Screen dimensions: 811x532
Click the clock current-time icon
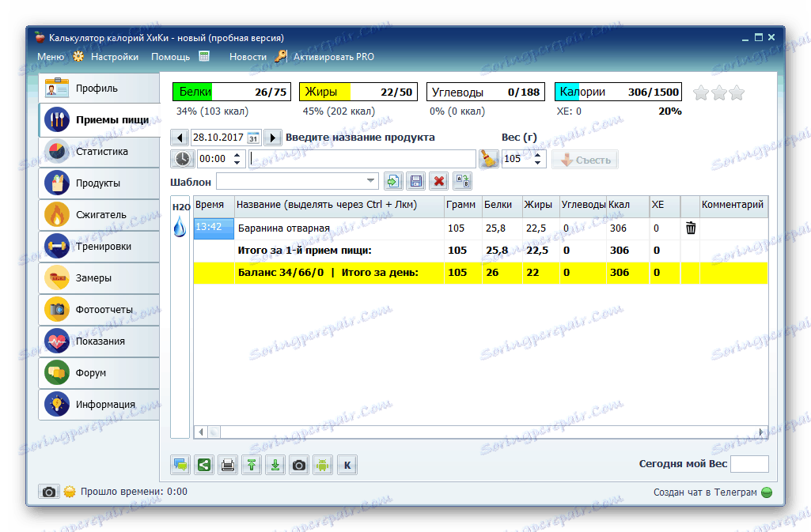[183, 159]
